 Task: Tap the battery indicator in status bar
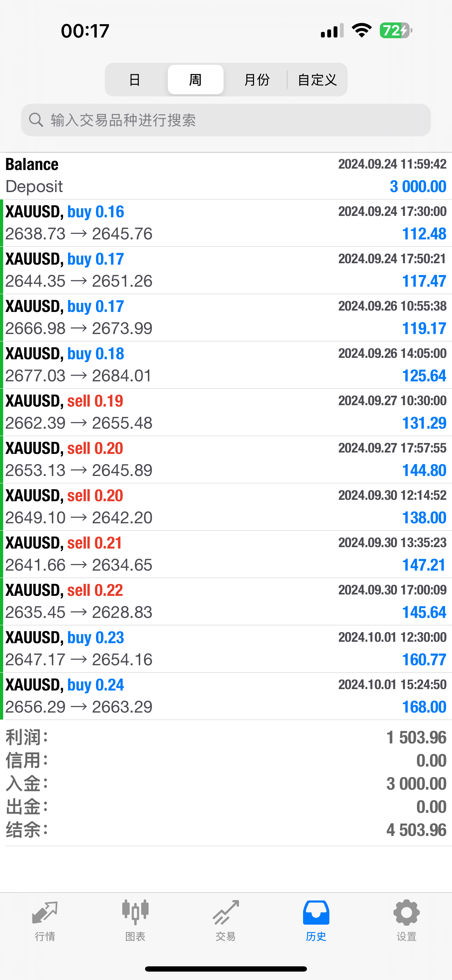(396, 30)
